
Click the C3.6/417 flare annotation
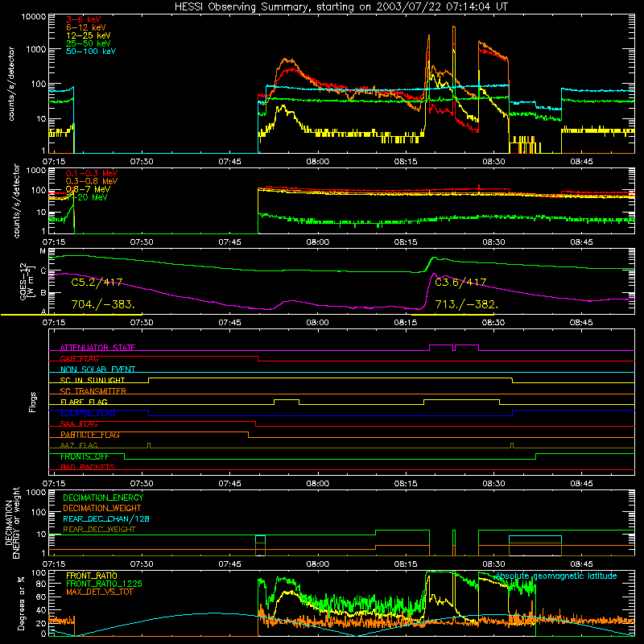pos(460,283)
